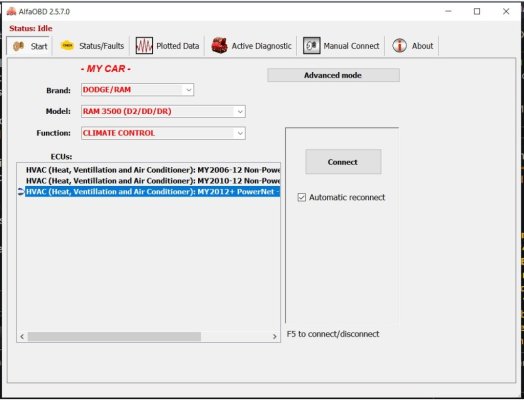Click the About info icon
This screenshot has height=400, width=524.
click(400, 46)
